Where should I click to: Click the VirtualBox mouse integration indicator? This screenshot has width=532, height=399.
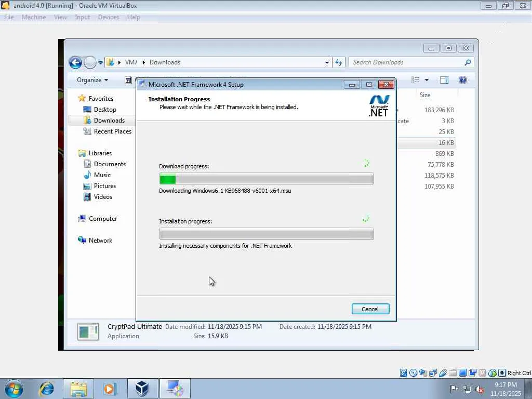coord(493,373)
